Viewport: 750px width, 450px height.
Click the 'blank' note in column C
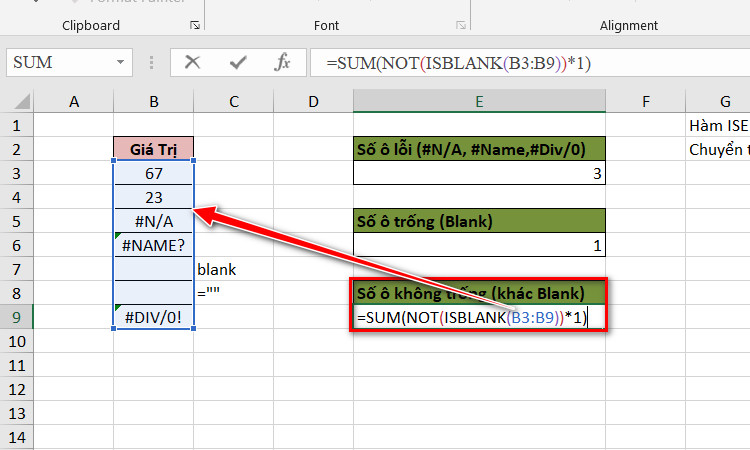(x=217, y=269)
